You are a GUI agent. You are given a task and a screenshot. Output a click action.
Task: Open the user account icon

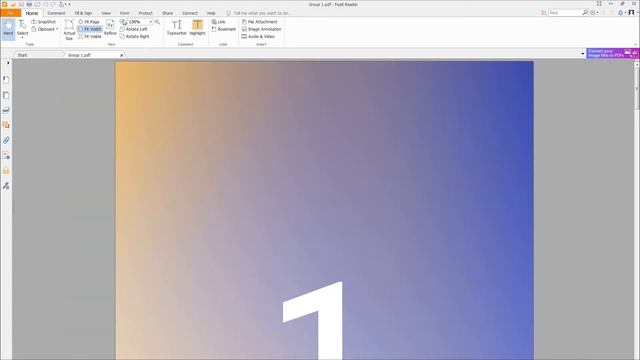[x=632, y=13]
